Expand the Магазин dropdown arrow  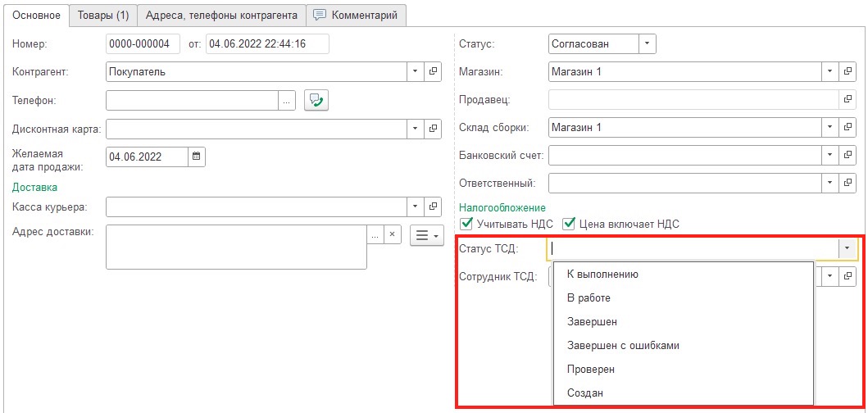tap(829, 71)
